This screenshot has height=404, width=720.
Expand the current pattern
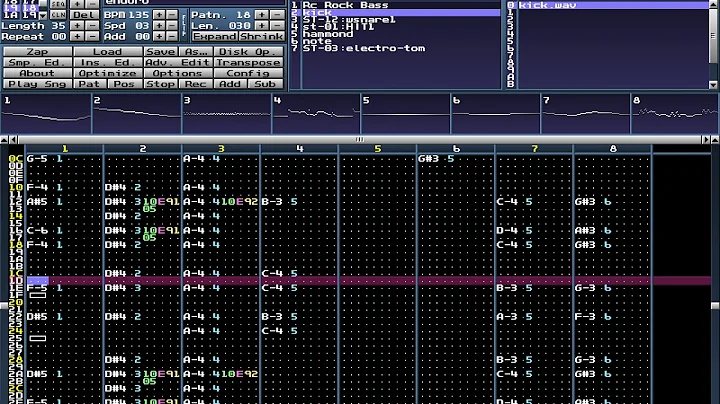point(214,36)
